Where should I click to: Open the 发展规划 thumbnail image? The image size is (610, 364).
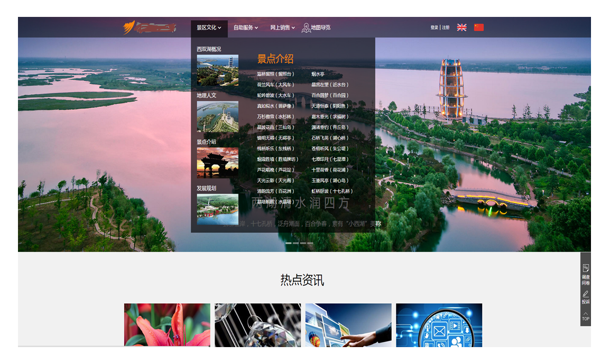point(217,209)
